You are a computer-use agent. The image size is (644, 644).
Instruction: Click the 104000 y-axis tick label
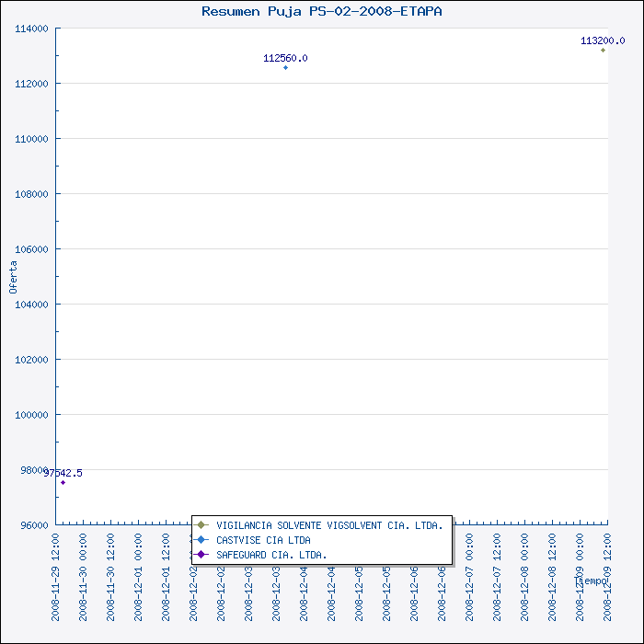[31, 305]
